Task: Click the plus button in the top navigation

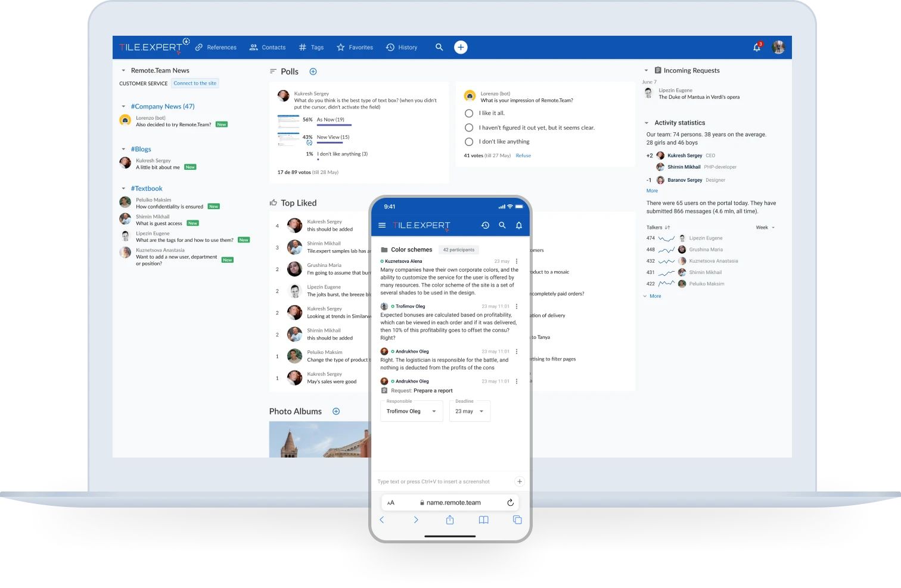Action: (460, 46)
